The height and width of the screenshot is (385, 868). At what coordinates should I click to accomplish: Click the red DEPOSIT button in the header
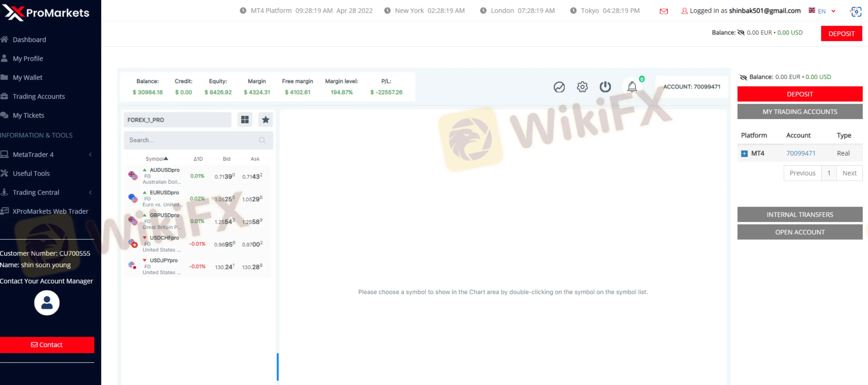(x=841, y=34)
